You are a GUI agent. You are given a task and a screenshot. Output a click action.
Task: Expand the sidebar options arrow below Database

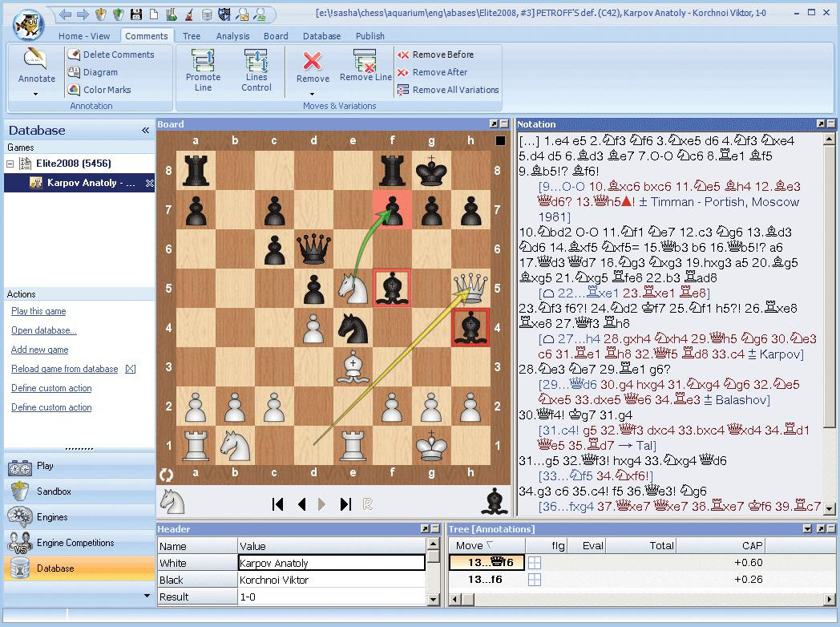pos(147,596)
